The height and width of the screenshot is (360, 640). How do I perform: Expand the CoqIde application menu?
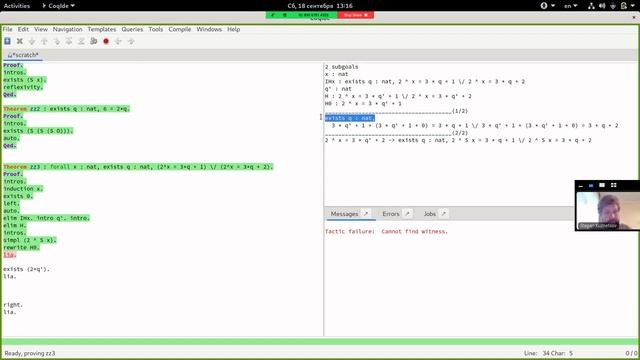[58, 6]
